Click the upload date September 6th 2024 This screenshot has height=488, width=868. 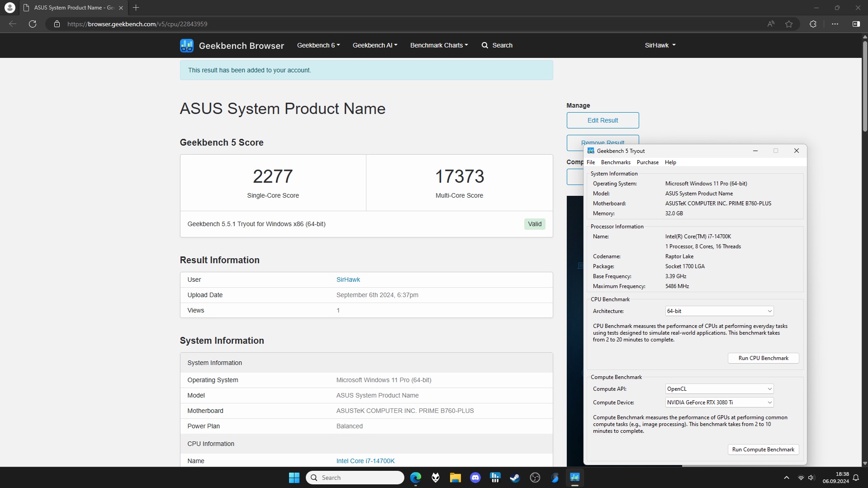point(377,295)
